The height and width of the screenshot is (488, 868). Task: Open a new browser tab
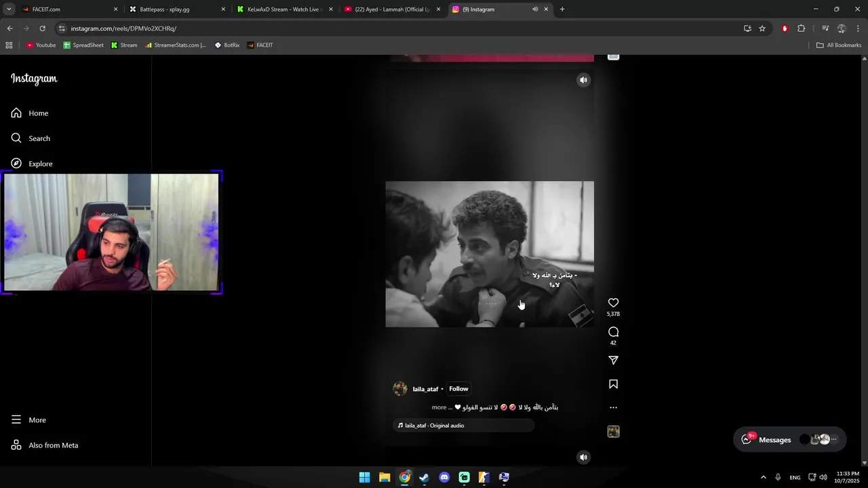[562, 9]
